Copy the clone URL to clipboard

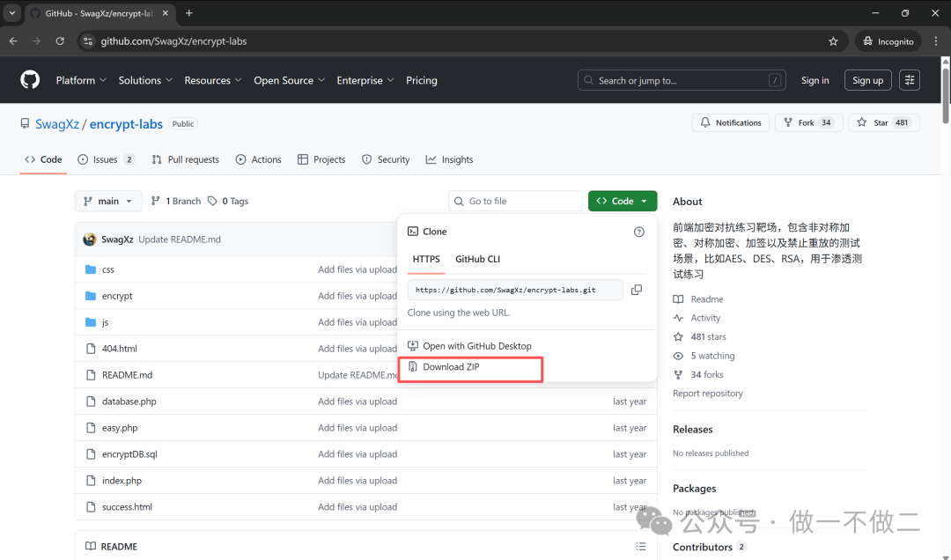pos(637,290)
